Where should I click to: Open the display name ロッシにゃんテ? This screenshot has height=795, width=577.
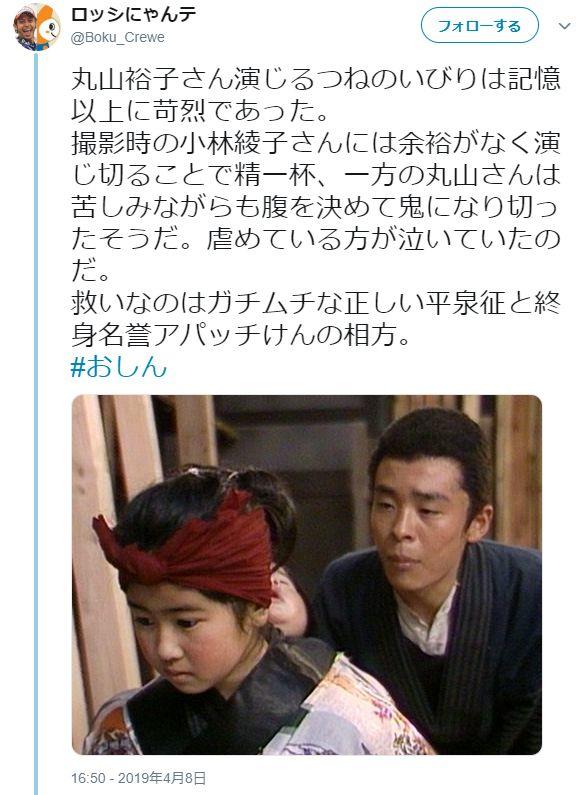[133, 15]
